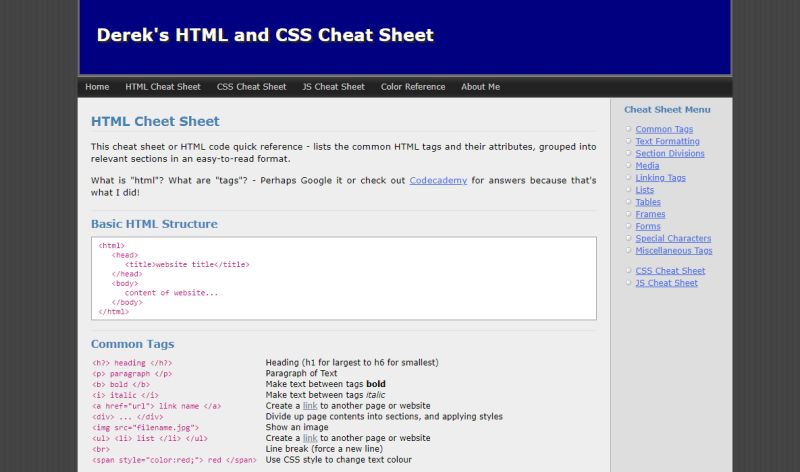The height and width of the screenshot is (472, 800).
Task: Open the CSS Cheat Sheet sidebar link
Action: 670,271
